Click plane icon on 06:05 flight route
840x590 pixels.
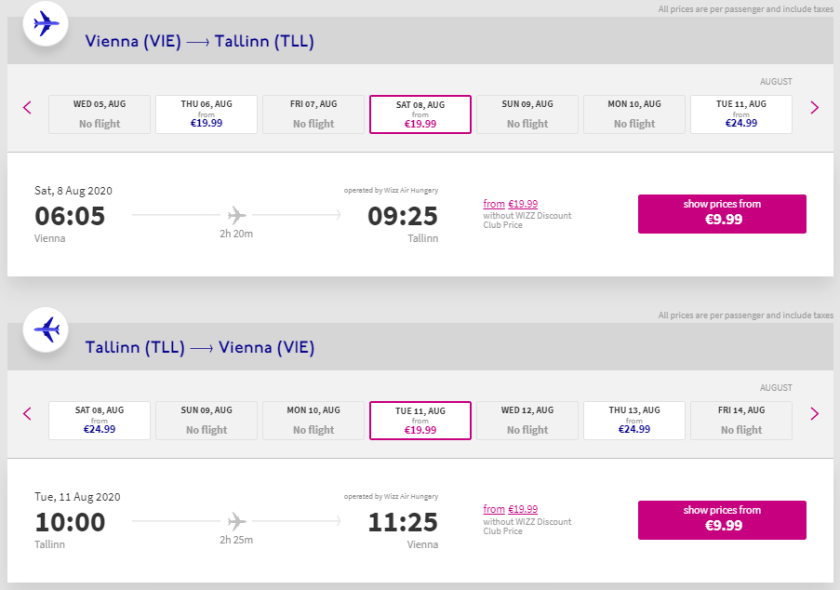pos(237,215)
